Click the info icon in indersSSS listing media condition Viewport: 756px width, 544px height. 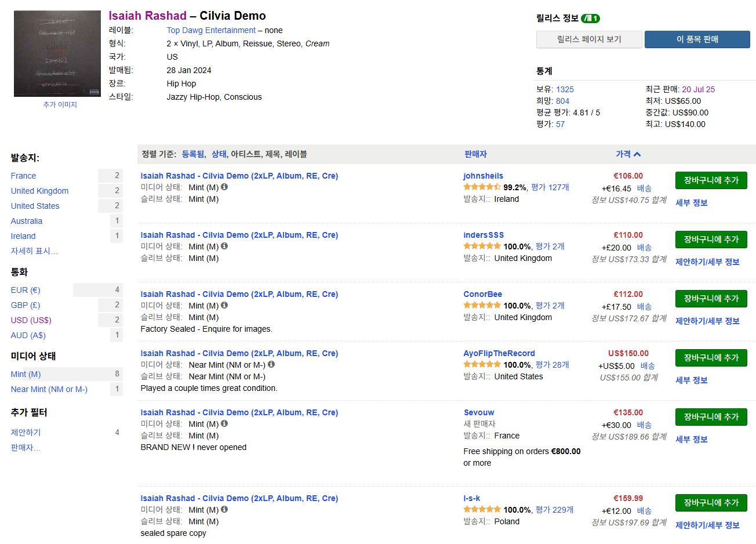(x=224, y=246)
